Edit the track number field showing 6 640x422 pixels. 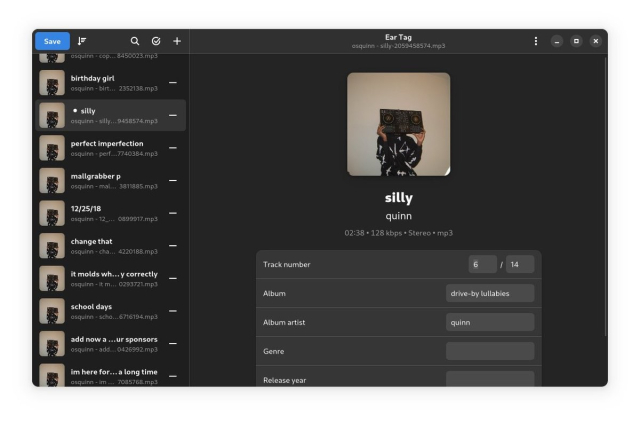click(x=482, y=264)
